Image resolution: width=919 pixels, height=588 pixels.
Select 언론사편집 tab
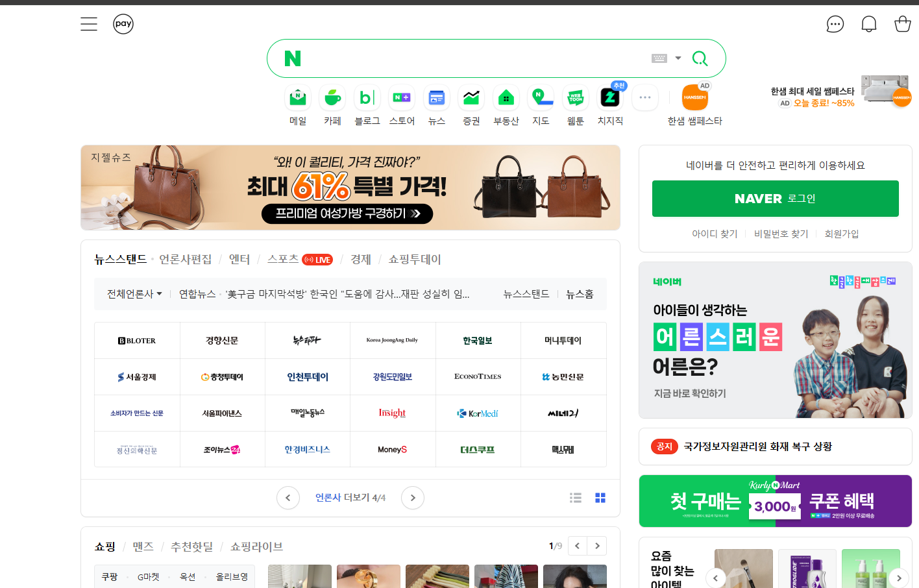186,260
